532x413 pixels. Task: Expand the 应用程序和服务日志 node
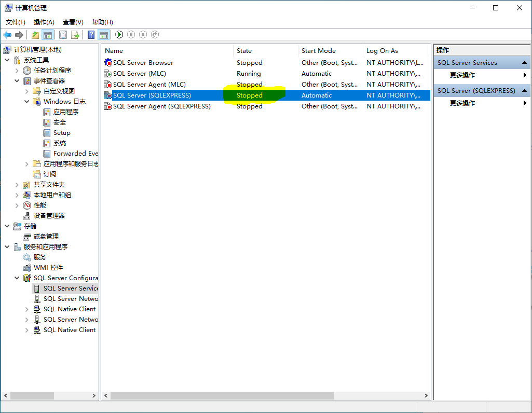(x=27, y=164)
